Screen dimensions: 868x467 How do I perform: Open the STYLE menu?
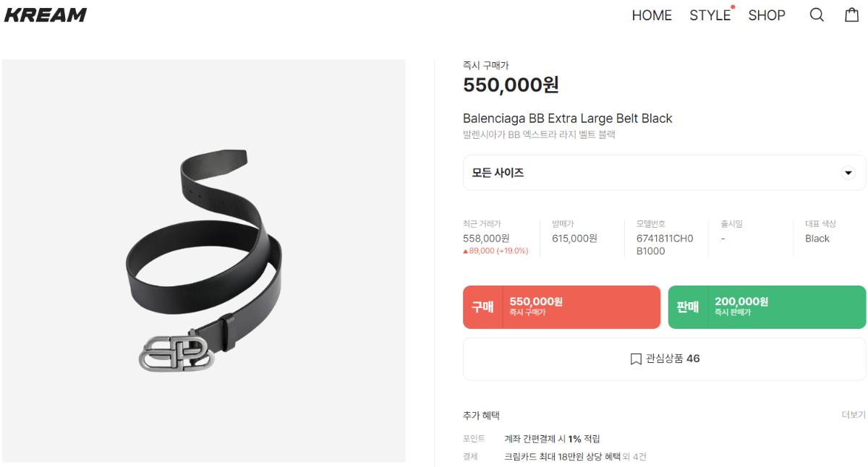[710, 15]
